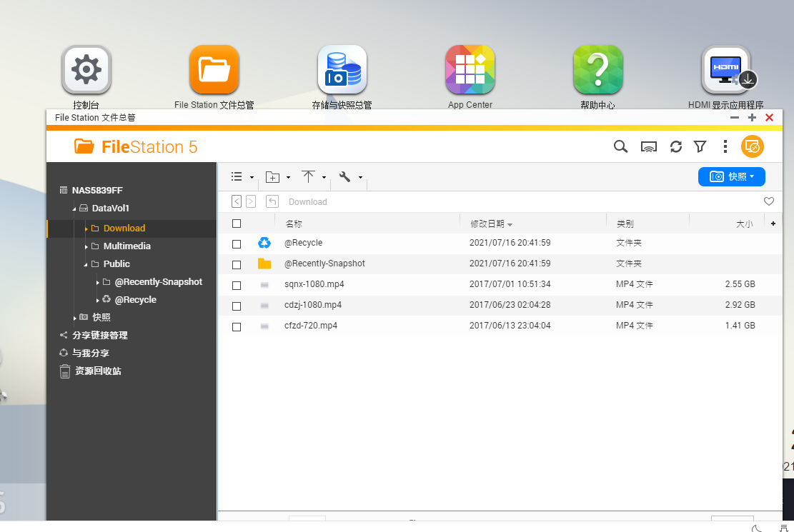Viewport: 794px width, 532px height.
Task: Expand the Multimedia folder arrow
Action: click(x=86, y=246)
